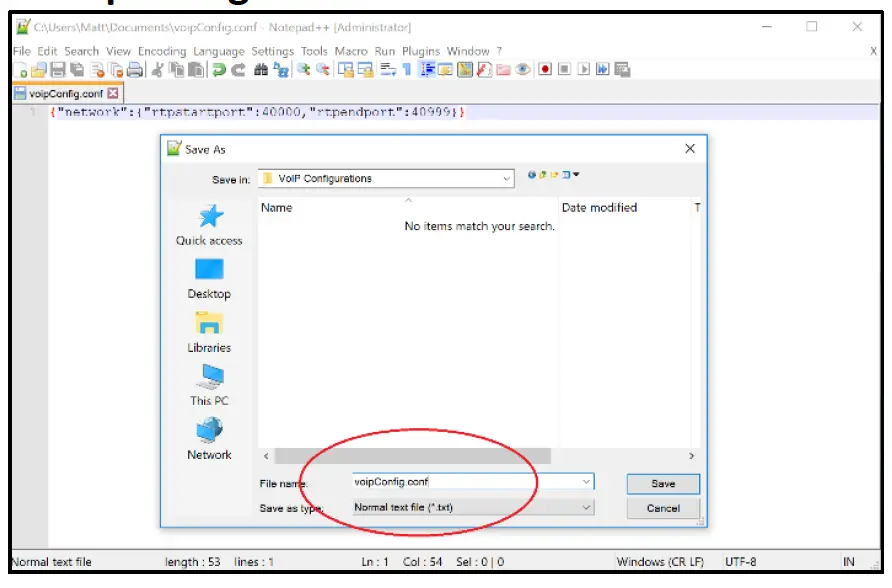Sort by the Name column header
Viewport: 892px width, 588px height.
[408, 208]
